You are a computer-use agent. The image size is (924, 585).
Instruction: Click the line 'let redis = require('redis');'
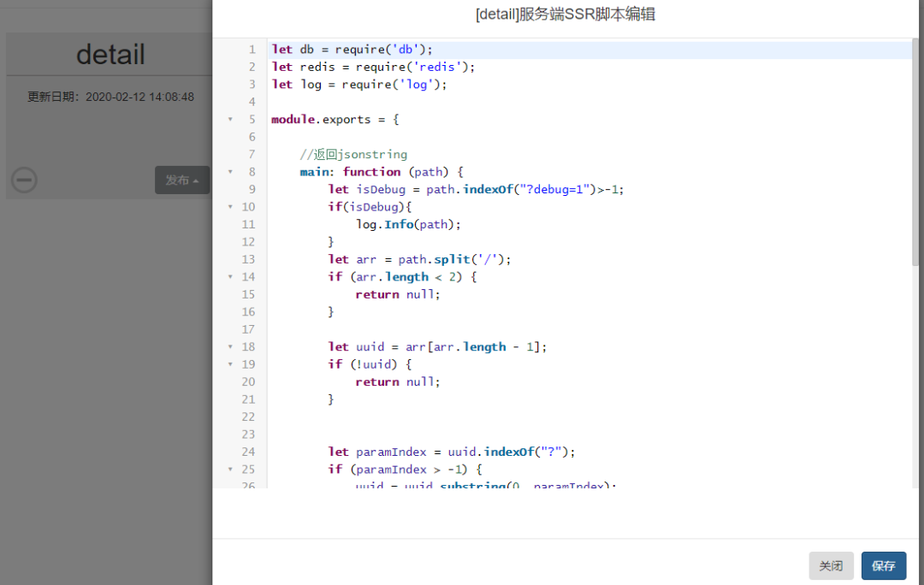[373, 67]
